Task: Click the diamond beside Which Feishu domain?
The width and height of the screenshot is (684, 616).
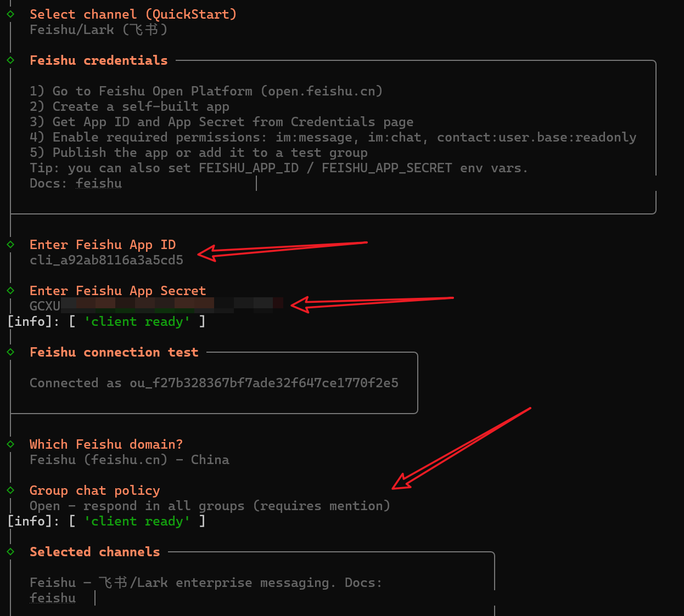Action: (10, 444)
